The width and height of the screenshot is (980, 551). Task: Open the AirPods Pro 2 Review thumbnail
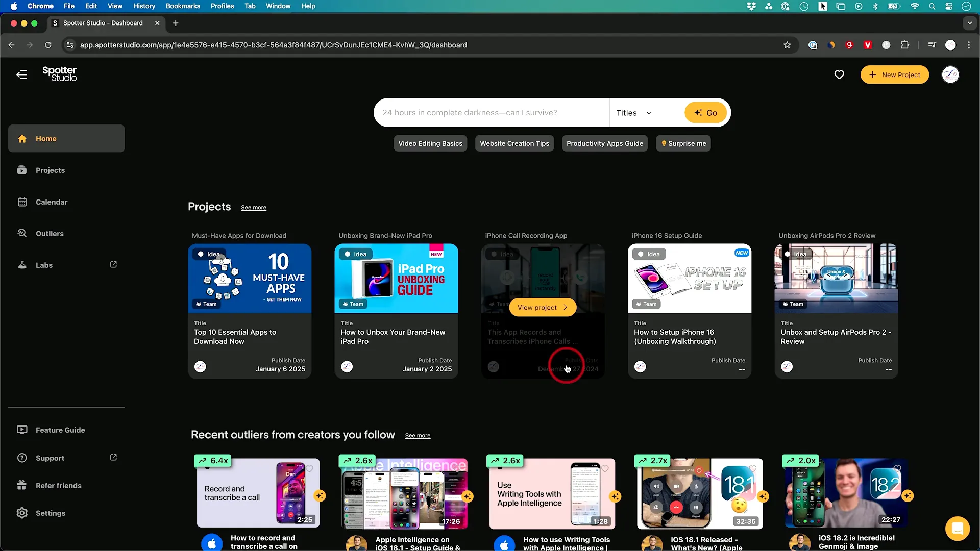click(836, 278)
